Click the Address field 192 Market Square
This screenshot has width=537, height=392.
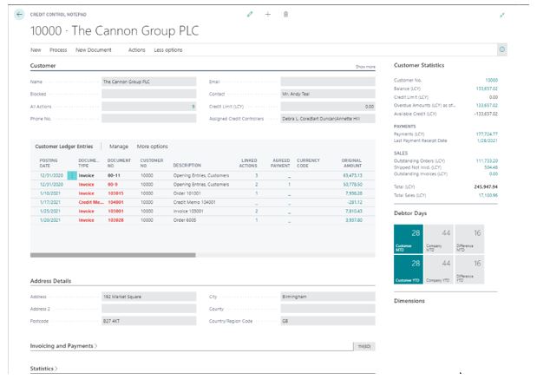point(148,297)
